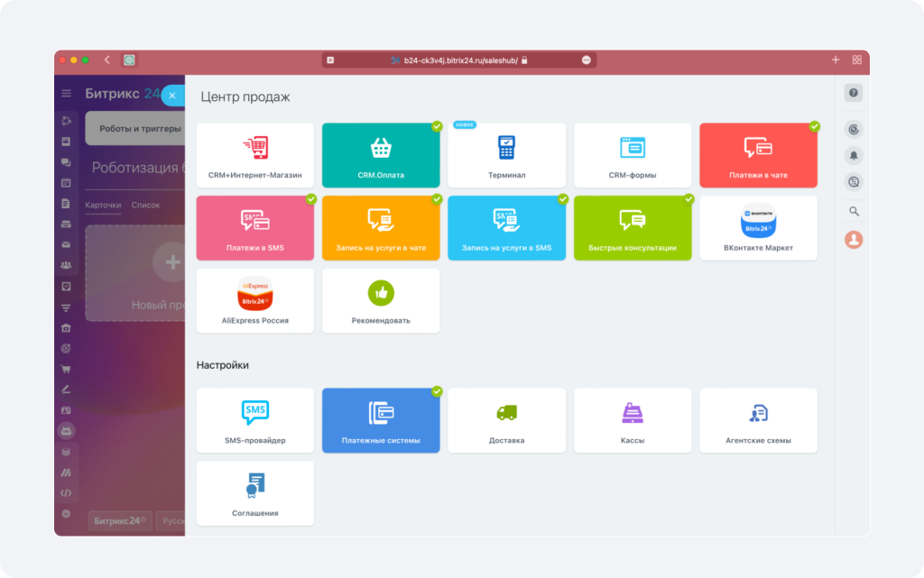This screenshot has height=578, width=924.
Task: Open the CRM+Интернет-Магазин tile
Action: coord(255,155)
